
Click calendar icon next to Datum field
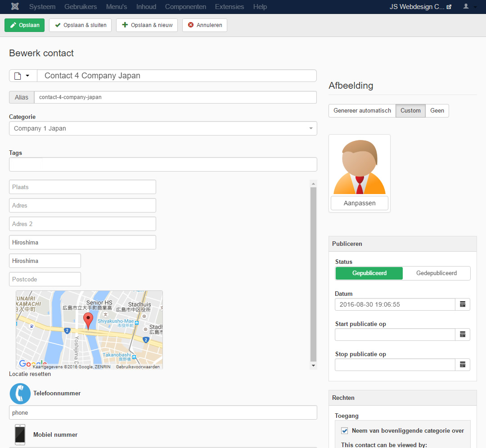tap(462, 304)
